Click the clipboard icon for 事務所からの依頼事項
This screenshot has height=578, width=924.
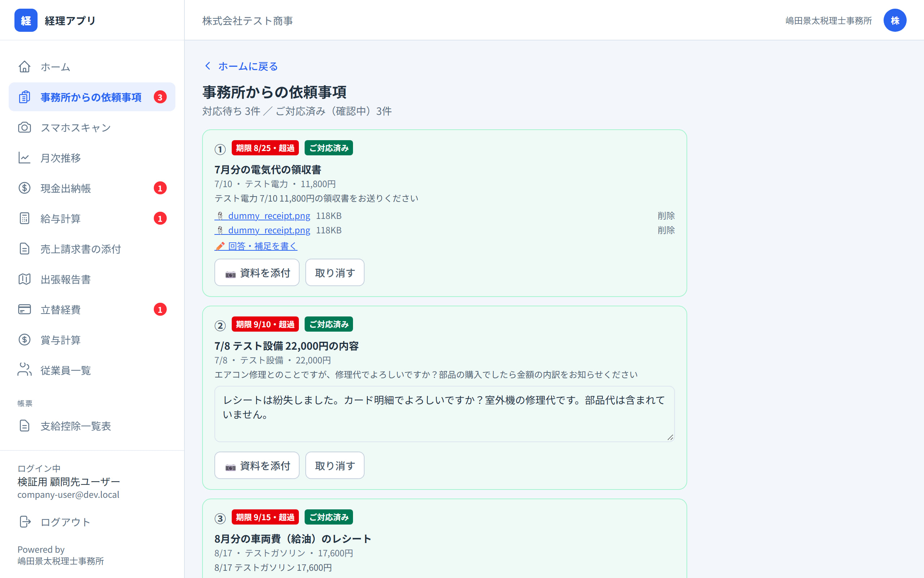coord(25,97)
